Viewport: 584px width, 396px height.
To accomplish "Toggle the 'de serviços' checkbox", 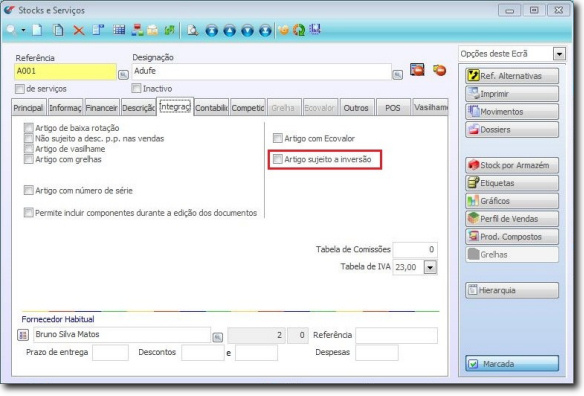I will point(20,89).
